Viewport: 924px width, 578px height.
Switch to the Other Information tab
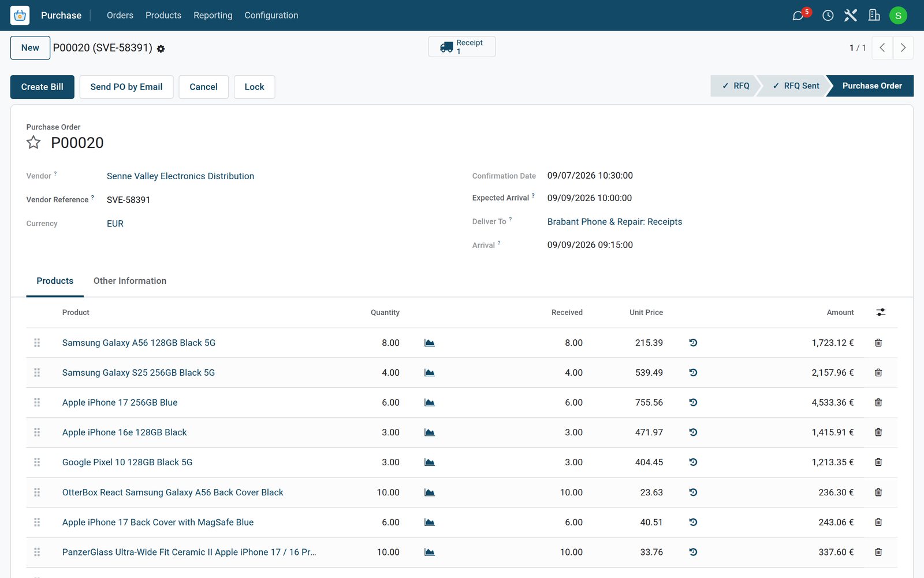[x=130, y=281]
